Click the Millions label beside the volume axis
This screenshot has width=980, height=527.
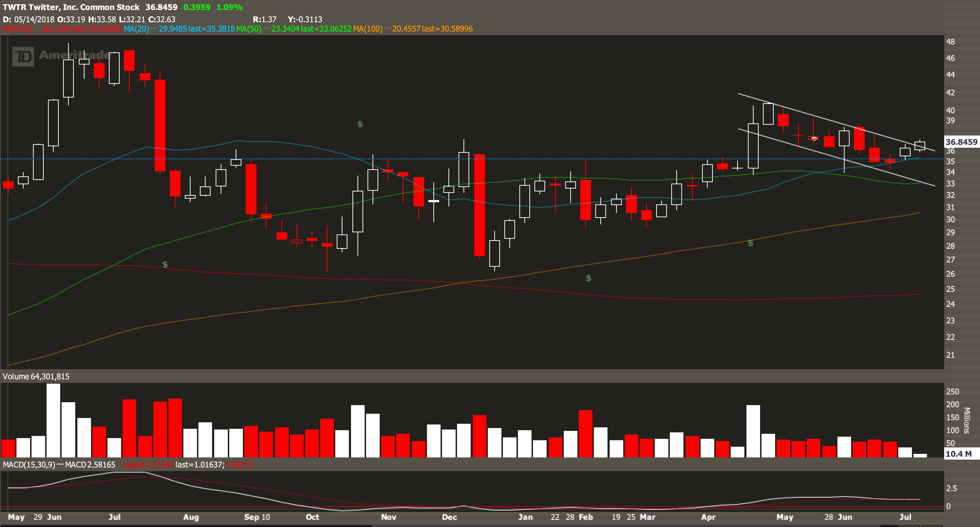click(x=967, y=421)
